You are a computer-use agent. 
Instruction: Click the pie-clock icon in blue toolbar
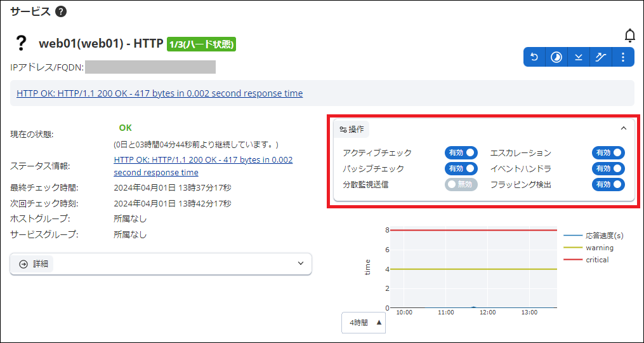556,57
